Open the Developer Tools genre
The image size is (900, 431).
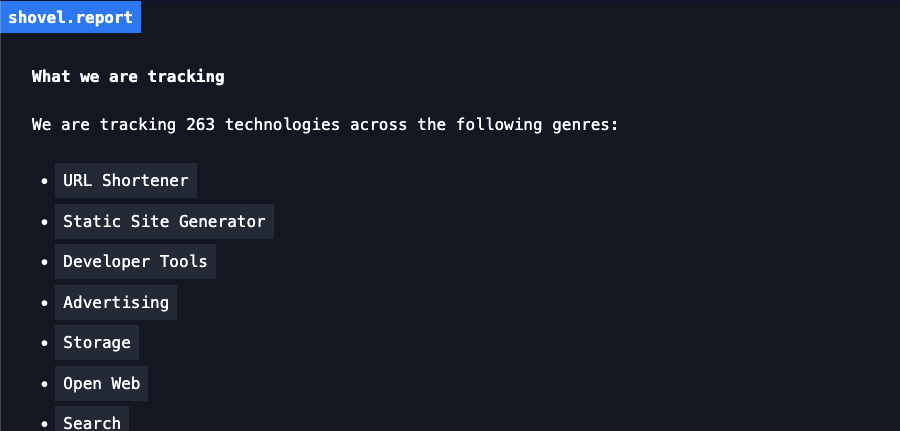click(135, 261)
